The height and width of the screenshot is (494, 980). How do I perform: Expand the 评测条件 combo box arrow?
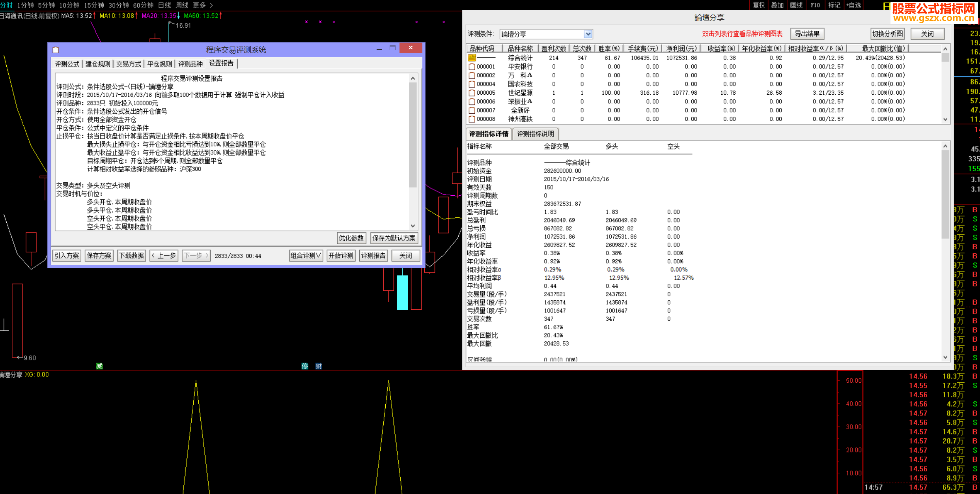point(588,34)
